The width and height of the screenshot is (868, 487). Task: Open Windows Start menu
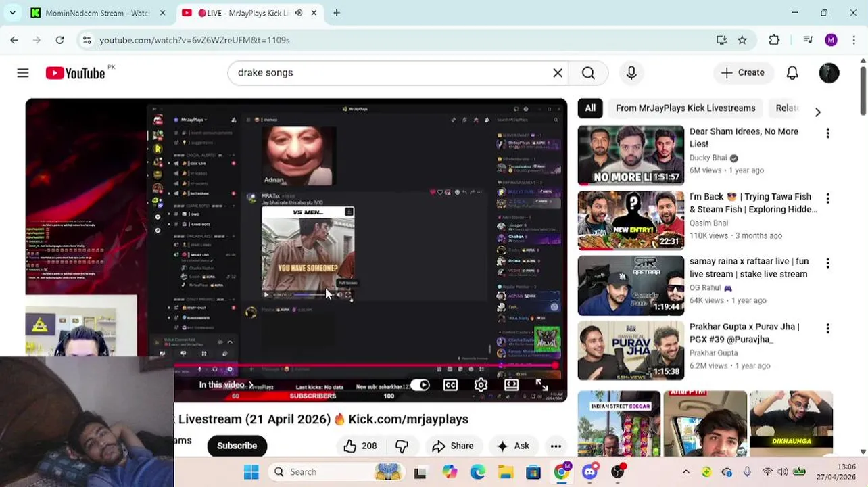(x=251, y=472)
